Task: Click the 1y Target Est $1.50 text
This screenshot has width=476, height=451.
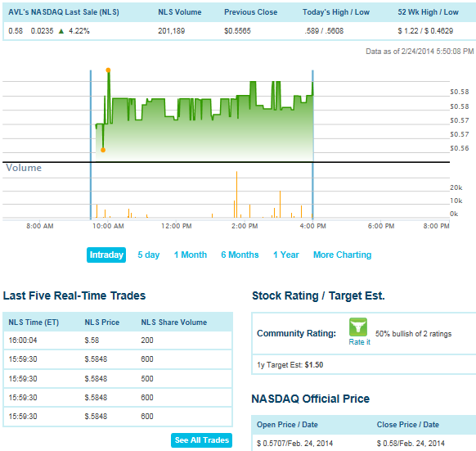Action: (290, 365)
